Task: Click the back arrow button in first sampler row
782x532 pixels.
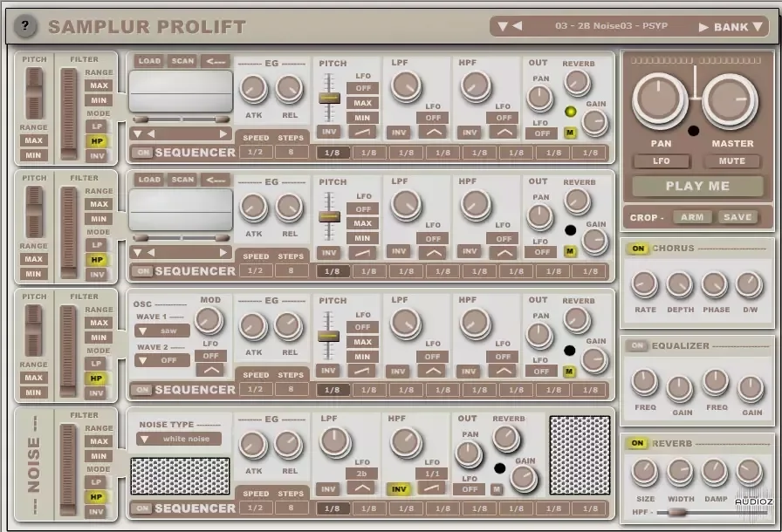Action: pyautogui.click(x=216, y=61)
